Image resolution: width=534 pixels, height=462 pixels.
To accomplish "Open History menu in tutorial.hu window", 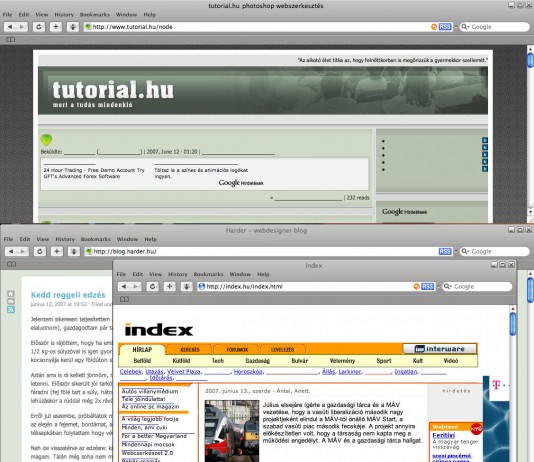I will coord(64,15).
